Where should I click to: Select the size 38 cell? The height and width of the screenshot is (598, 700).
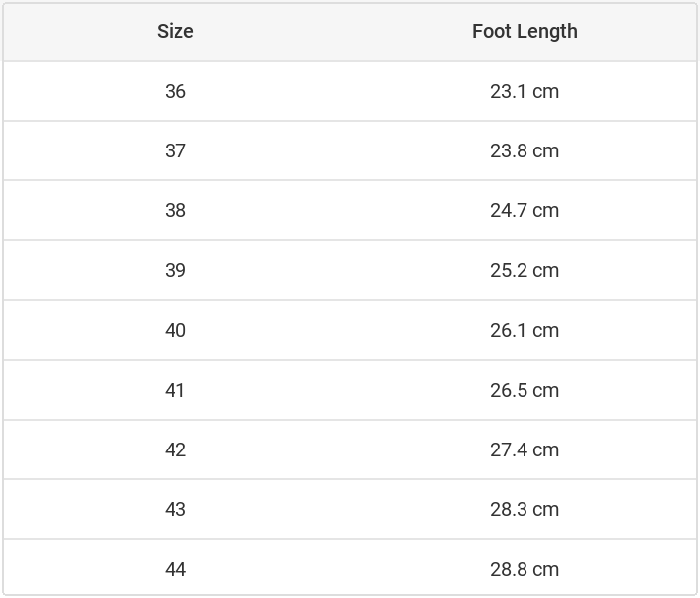pyautogui.click(x=175, y=210)
